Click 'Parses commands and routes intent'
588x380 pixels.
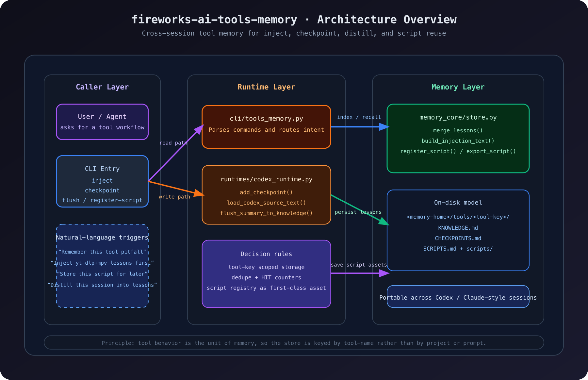point(266,130)
